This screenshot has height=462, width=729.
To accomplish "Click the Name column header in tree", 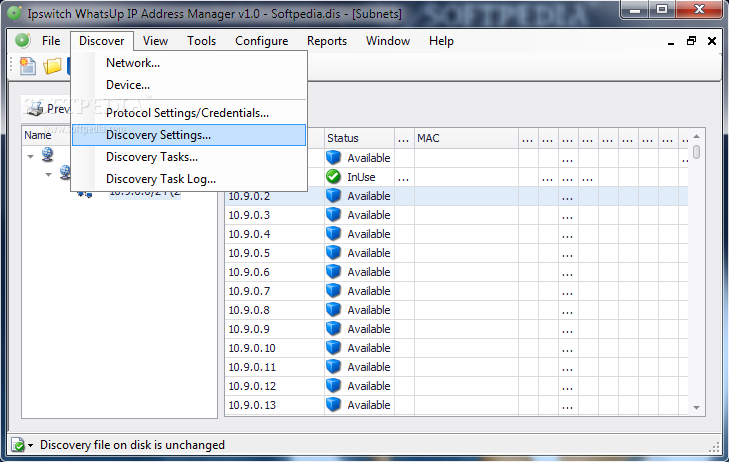I will coord(46,135).
